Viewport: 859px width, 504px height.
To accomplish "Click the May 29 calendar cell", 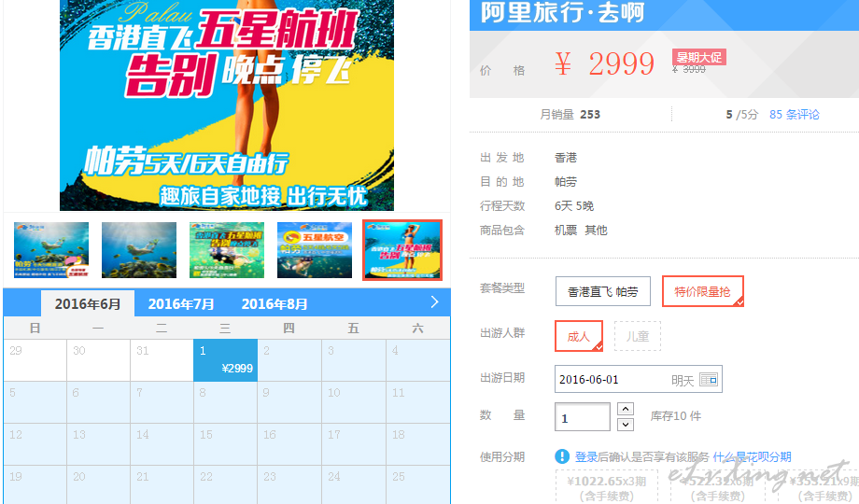I will 35,360.
